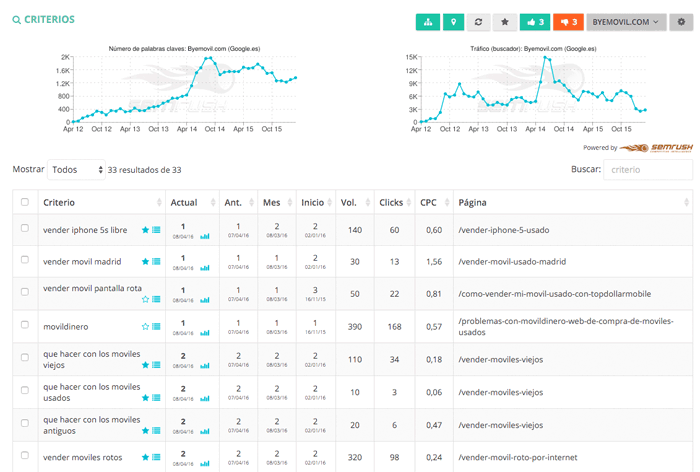700x472 pixels.
Task: Check the box for que hacer con los moviles antiguos
Action: click(25, 423)
